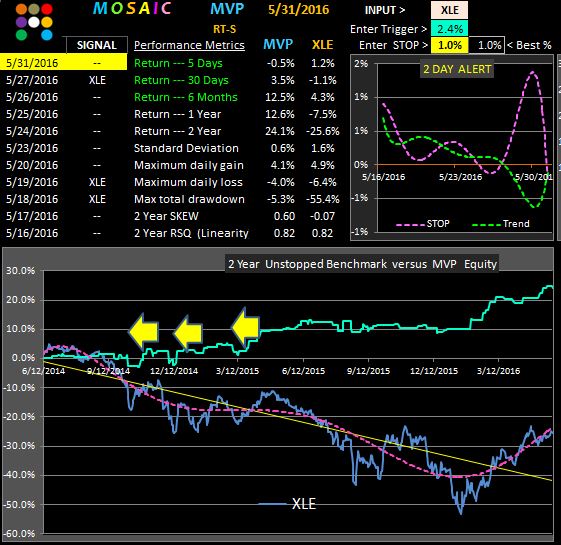Select the 5/25/2016 date cell
The height and width of the screenshot is (545, 561).
[x=32, y=114]
